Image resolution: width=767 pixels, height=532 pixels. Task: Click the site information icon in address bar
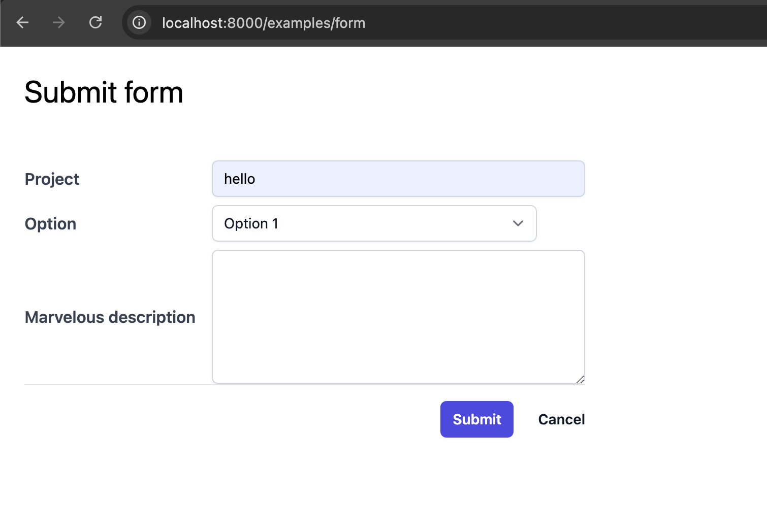(x=139, y=22)
